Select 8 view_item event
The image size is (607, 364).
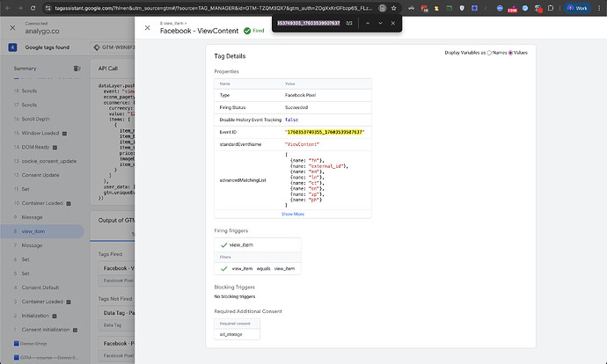pos(42,231)
